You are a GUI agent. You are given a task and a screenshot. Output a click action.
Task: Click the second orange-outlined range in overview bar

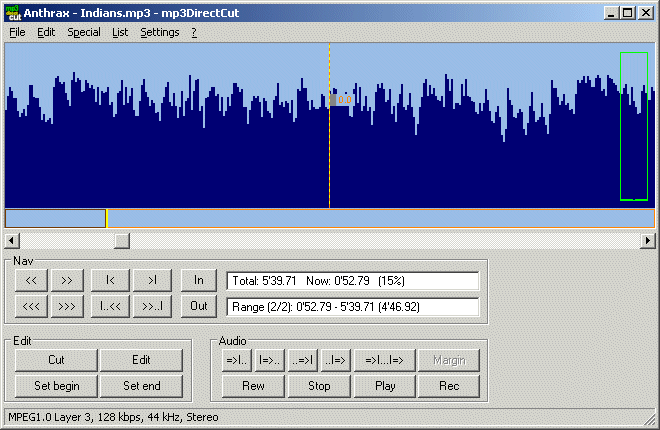pos(381,218)
